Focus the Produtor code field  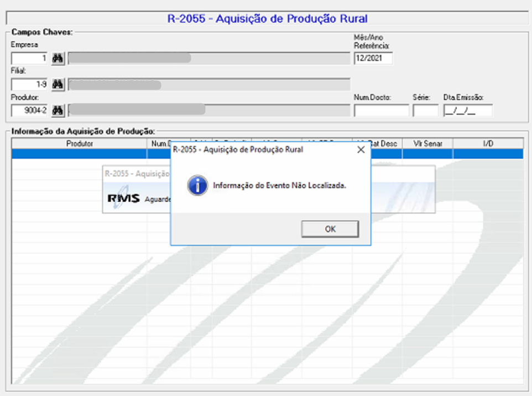(x=29, y=110)
